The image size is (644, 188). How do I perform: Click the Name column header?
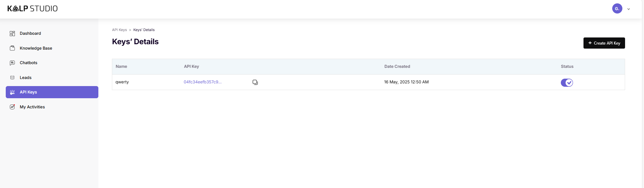point(121,66)
